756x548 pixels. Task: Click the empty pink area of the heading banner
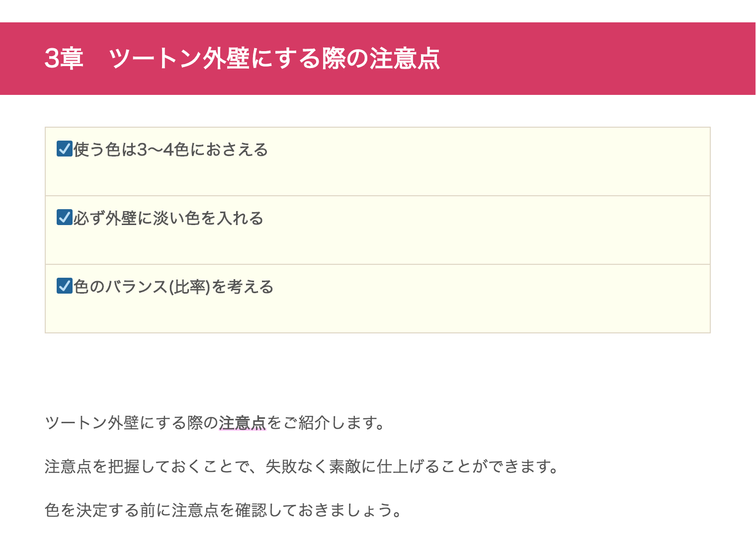[596, 59]
